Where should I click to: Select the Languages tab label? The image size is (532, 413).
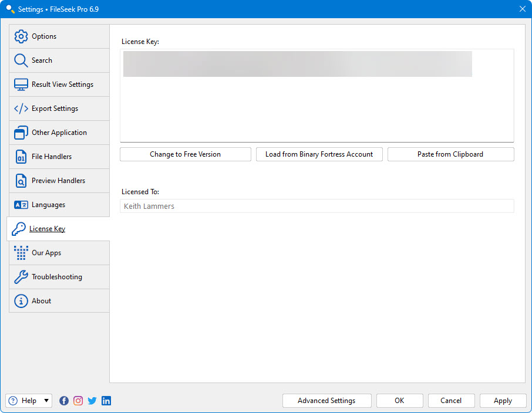(48, 205)
